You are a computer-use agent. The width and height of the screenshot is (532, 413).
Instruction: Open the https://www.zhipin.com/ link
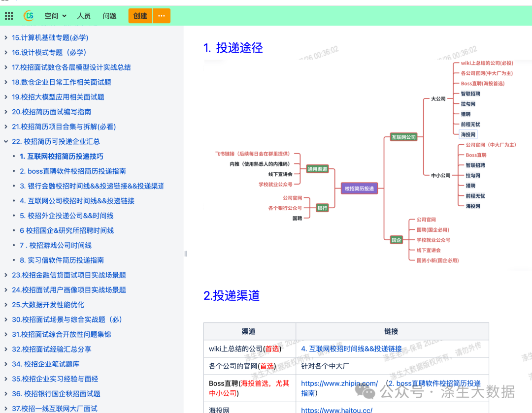[x=339, y=383]
